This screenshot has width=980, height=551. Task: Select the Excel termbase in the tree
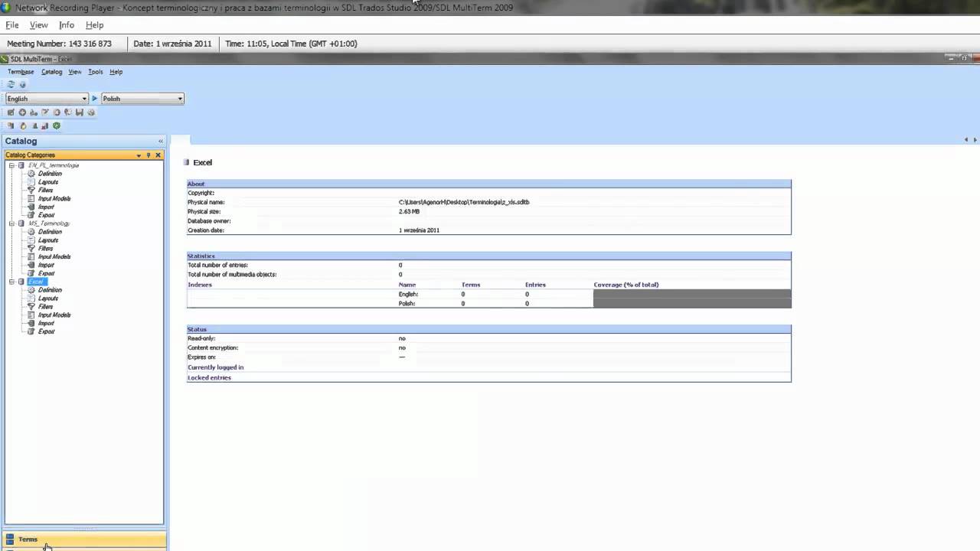point(36,282)
